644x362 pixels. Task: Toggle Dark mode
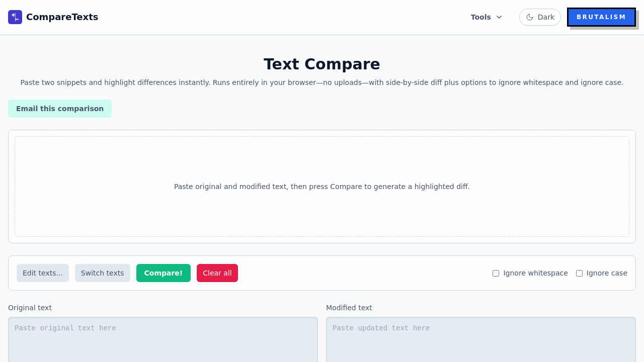click(540, 17)
